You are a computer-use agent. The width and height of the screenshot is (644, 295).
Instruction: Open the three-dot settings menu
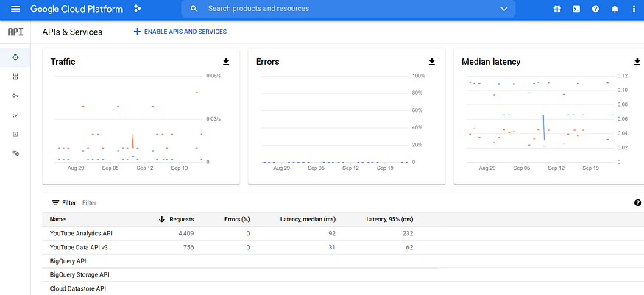[634, 9]
